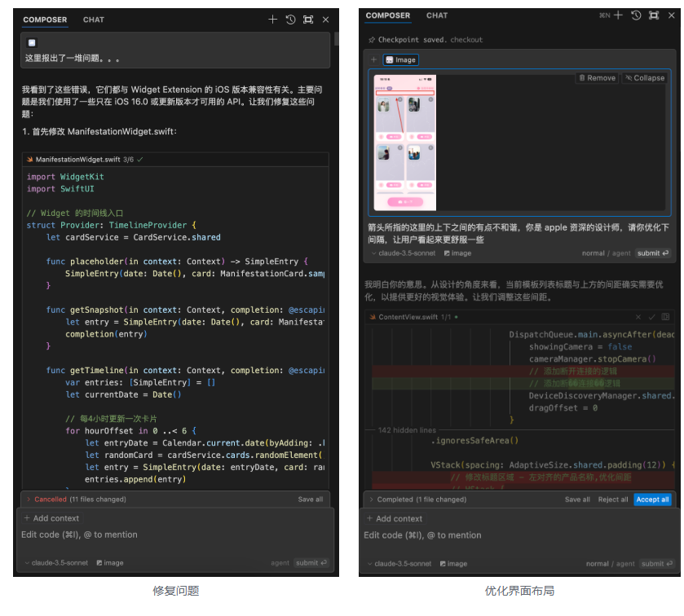Open ContentView.swift diff in editor icon
Viewport: 684px width, 616px height.
(665, 317)
